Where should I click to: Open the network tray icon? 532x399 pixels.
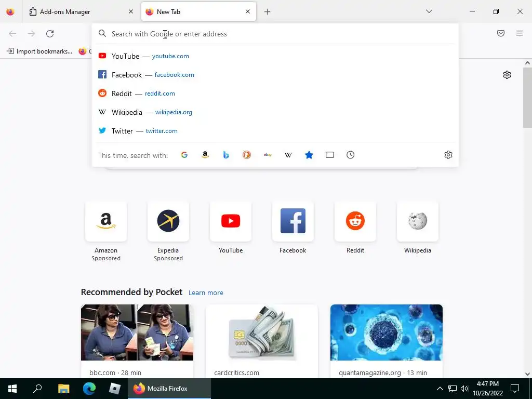453,389
